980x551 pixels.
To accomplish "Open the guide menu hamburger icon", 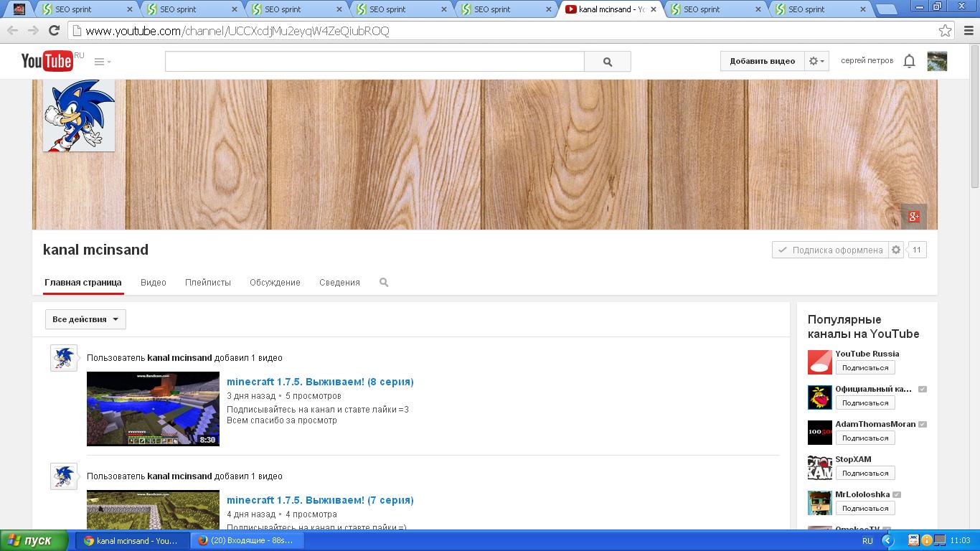I will click(x=103, y=62).
